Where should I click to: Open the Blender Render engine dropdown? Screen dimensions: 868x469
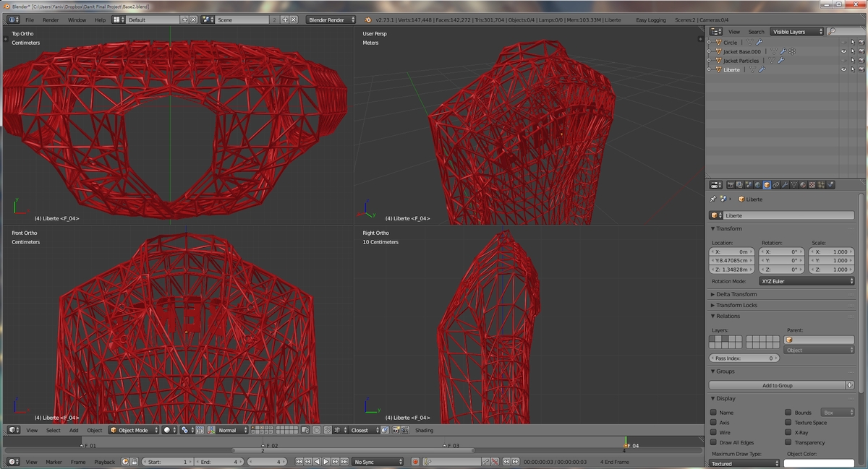[331, 20]
